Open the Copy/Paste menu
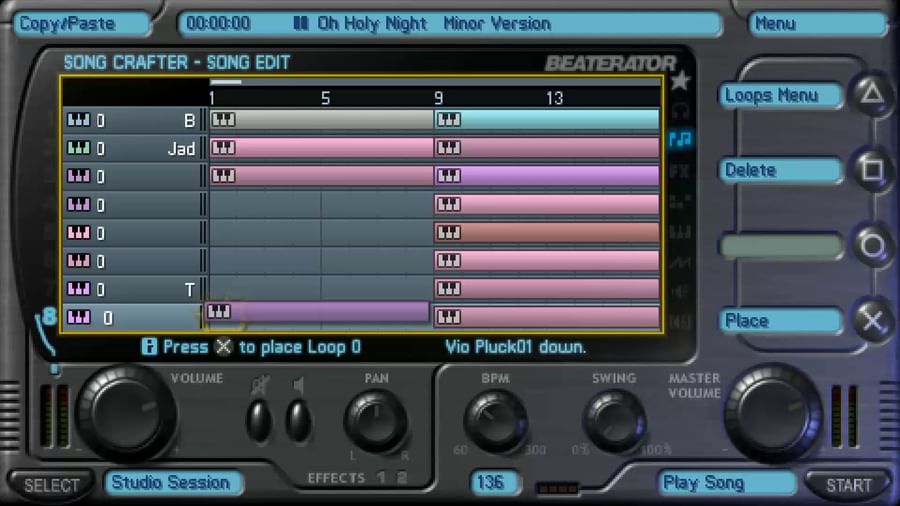Image resolution: width=900 pixels, height=506 pixels. click(82, 24)
